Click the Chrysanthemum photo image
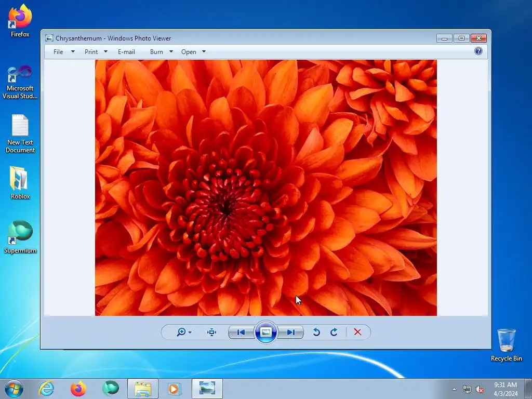532x399 pixels. [265, 188]
